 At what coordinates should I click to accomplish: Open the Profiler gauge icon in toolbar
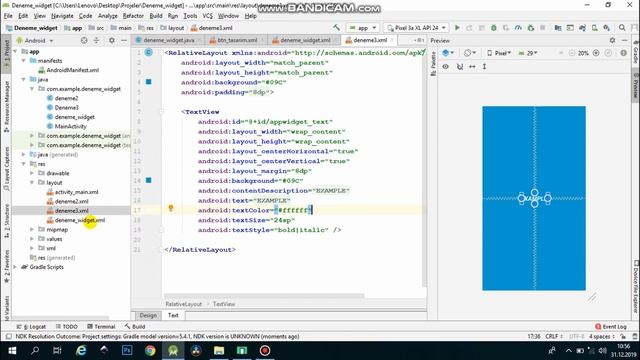518,28
